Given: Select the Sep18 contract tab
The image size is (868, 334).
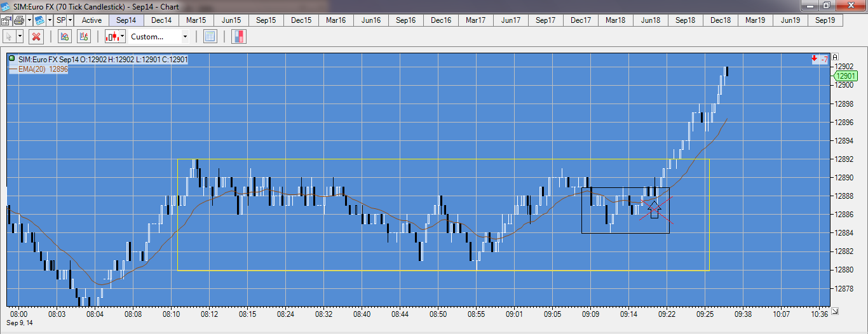Looking at the screenshot, I should tap(686, 20).
